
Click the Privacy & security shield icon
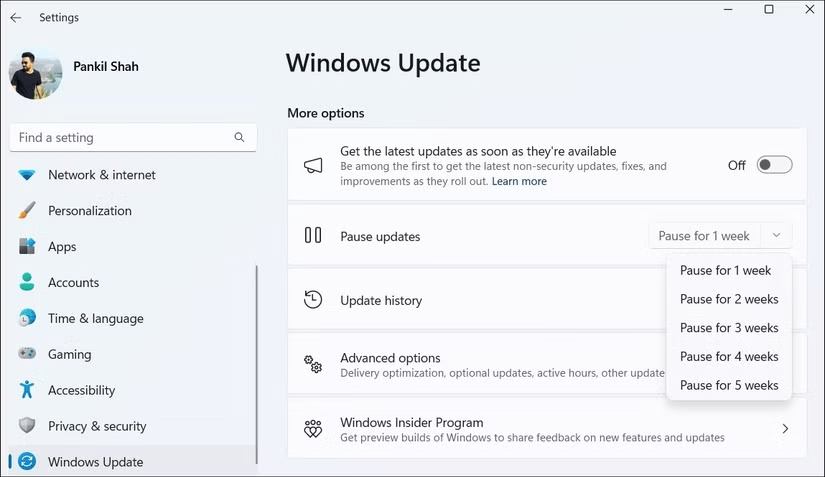pyautogui.click(x=28, y=426)
